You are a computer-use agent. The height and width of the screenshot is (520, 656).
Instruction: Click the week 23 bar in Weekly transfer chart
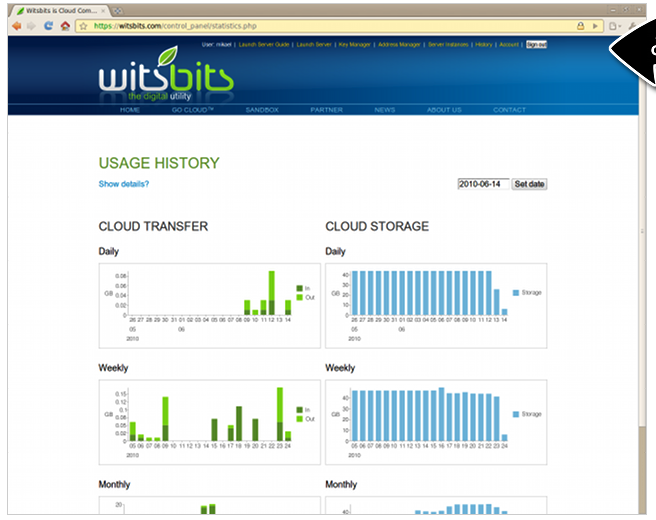point(280,414)
